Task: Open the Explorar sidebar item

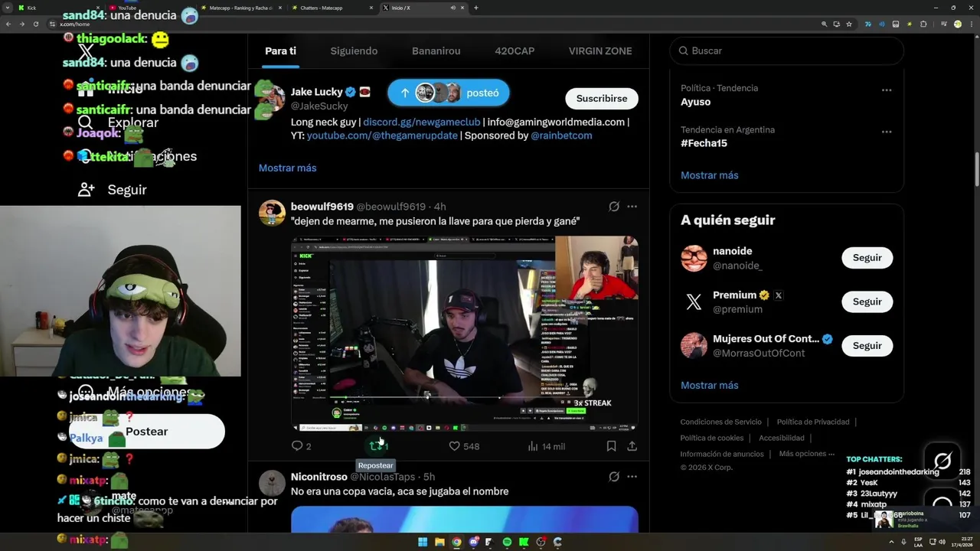Action: pos(119,122)
